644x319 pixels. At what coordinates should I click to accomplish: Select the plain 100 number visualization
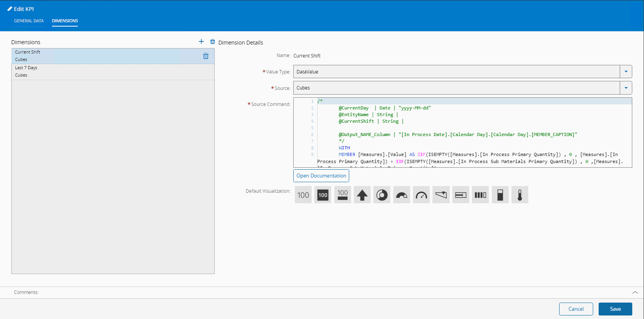pyautogui.click(x=303, y=195)
